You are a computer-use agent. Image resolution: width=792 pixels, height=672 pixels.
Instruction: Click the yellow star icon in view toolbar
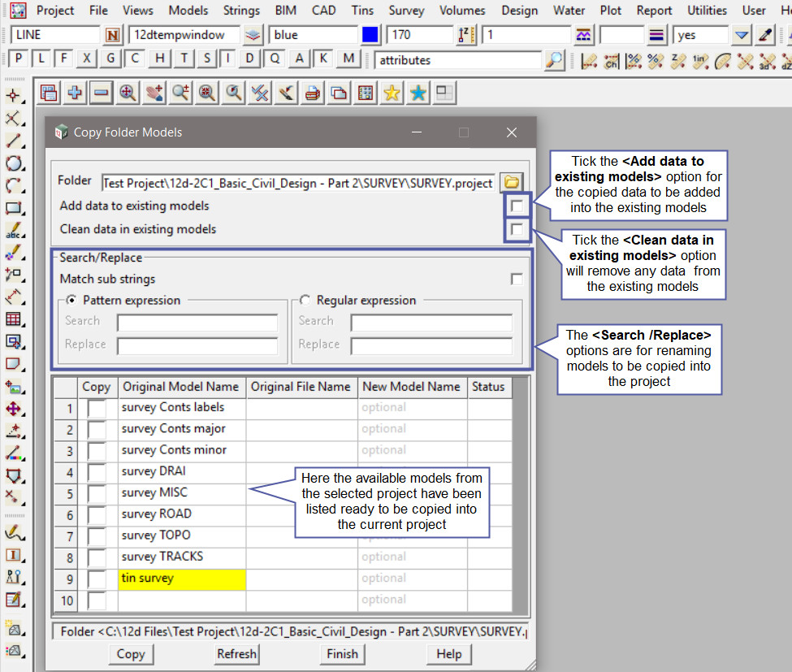(x=392, y=93)
